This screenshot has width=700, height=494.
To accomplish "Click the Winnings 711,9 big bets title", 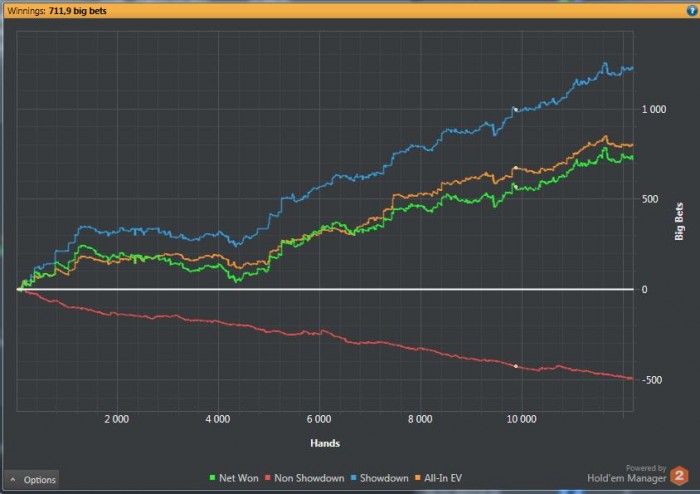I will coord(57,11).
